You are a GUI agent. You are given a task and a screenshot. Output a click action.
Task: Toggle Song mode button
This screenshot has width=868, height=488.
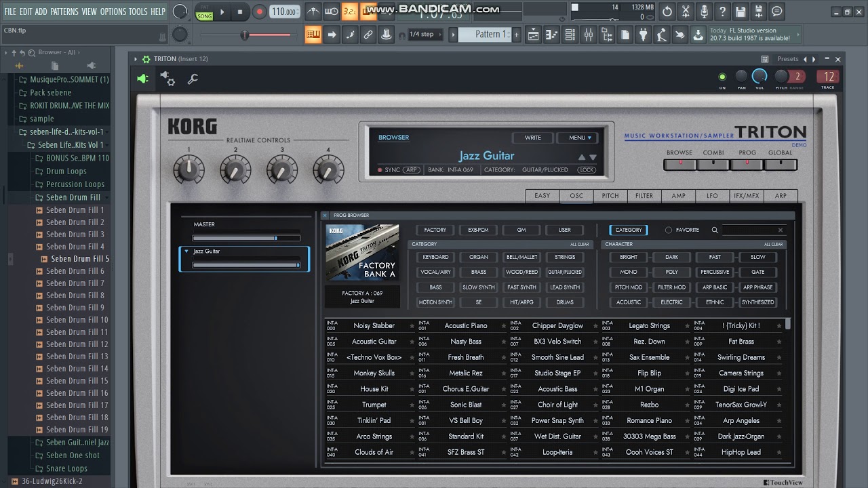[x=205, y=16]
